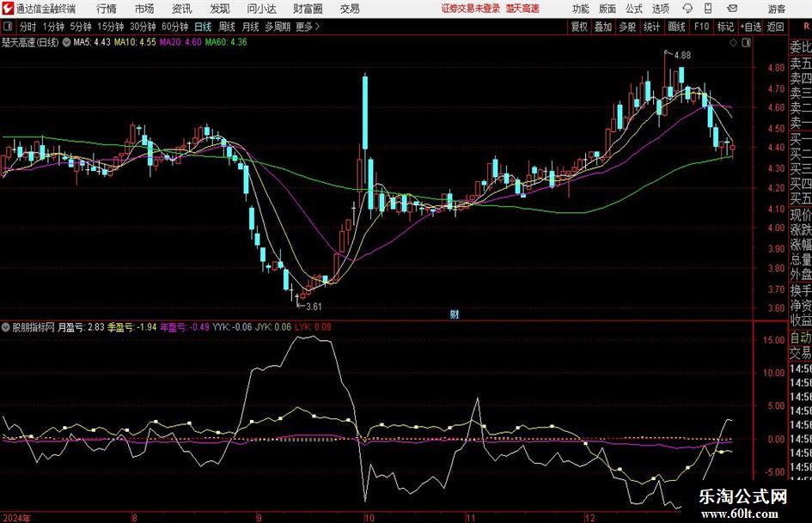Viewport: 812px width, 523px height.
Task: Open 多周期 multi-period view
Action: tap(278, 27)
